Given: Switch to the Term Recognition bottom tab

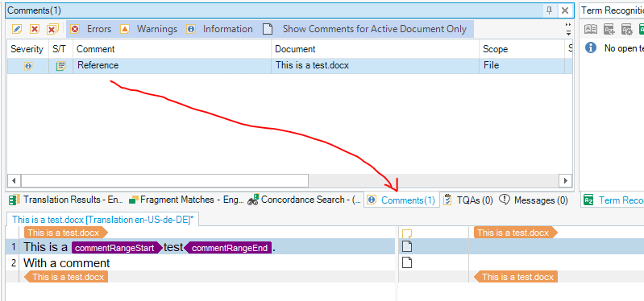Looking at the screenshot, I should (x=613, y=200).
